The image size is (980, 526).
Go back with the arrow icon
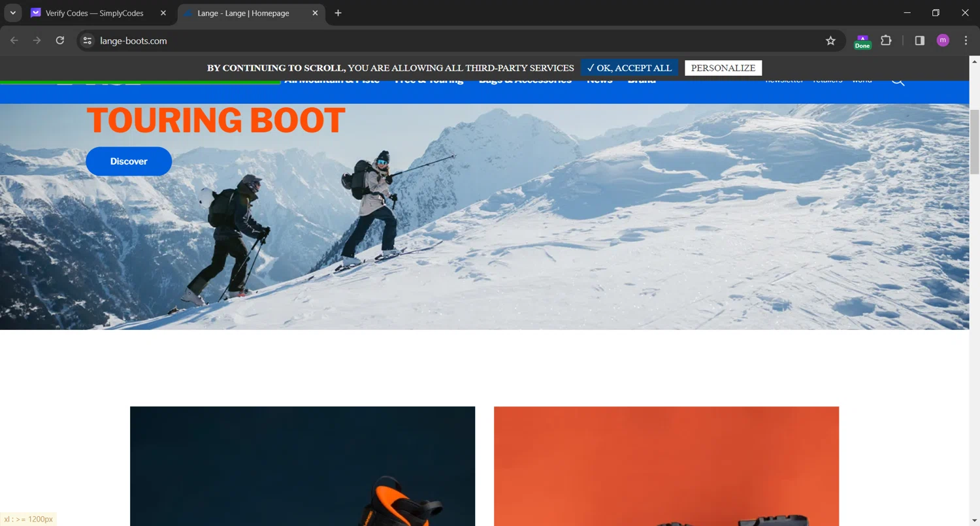click(14, 41)
